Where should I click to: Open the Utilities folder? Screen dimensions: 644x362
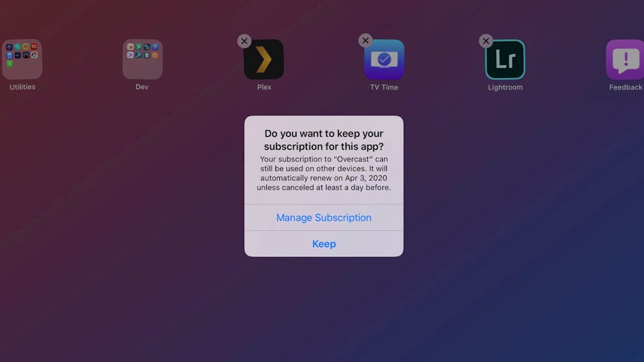[x=22, y=59]
